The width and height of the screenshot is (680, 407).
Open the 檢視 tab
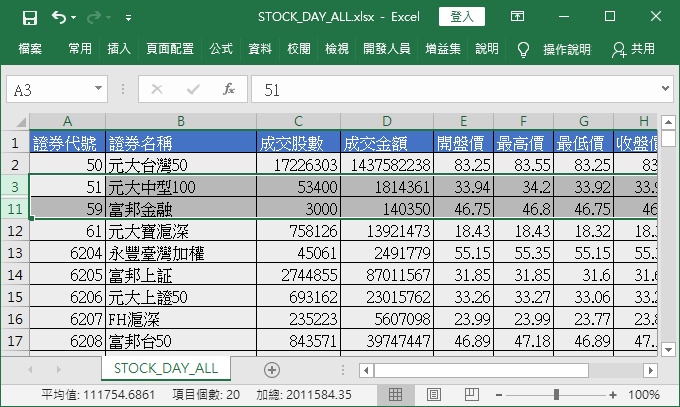tap(337, 49)
